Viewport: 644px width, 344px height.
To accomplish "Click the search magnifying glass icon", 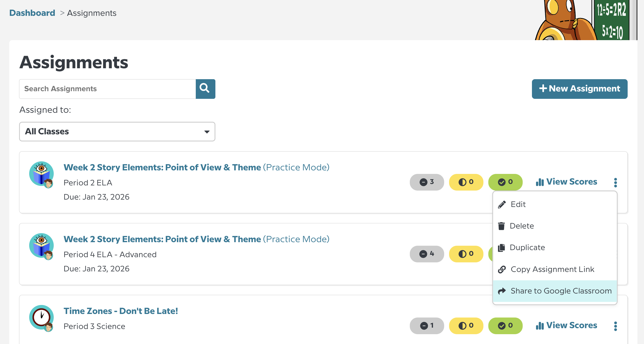I will pyautogui.click(x=205, y=89).
